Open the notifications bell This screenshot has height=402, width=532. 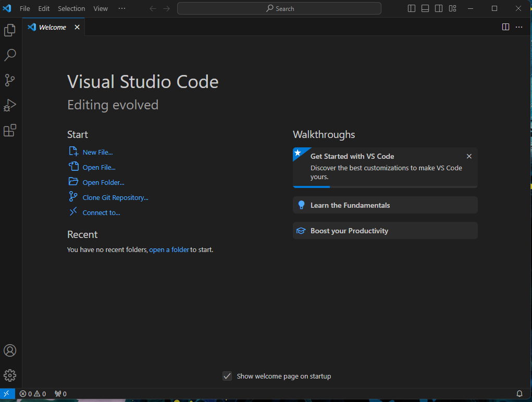(x=519, y=394)
